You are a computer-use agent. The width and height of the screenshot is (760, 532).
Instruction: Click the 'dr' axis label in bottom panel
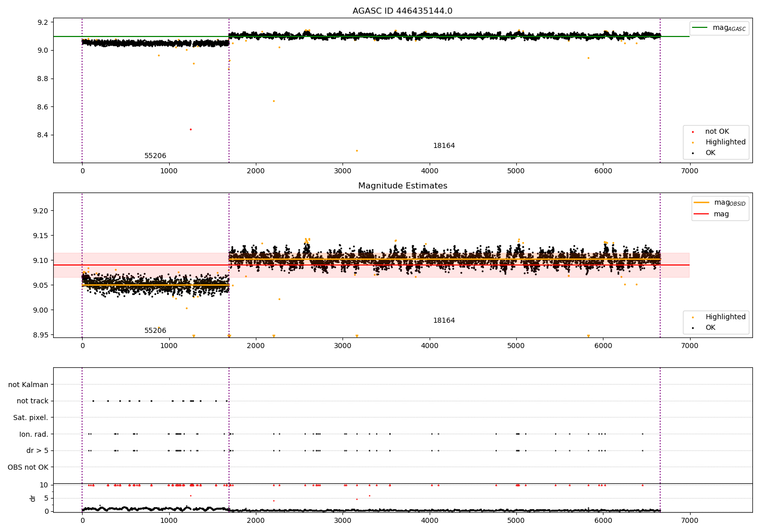pyautogui.click(x=33, y=498)
